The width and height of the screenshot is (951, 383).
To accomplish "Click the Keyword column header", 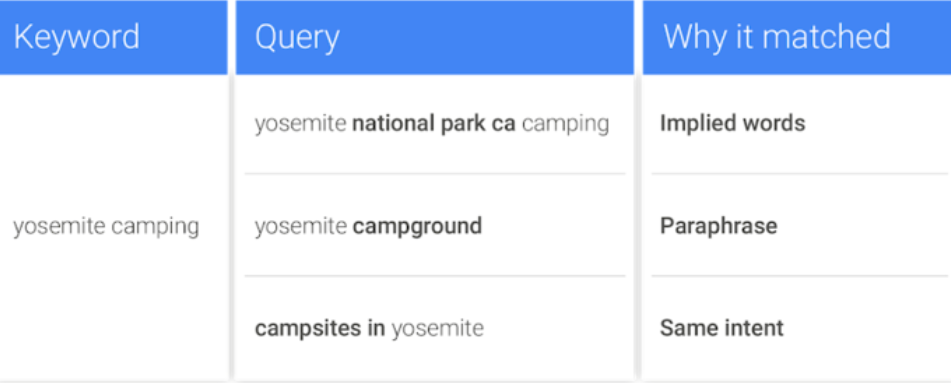I will [113, 37].
